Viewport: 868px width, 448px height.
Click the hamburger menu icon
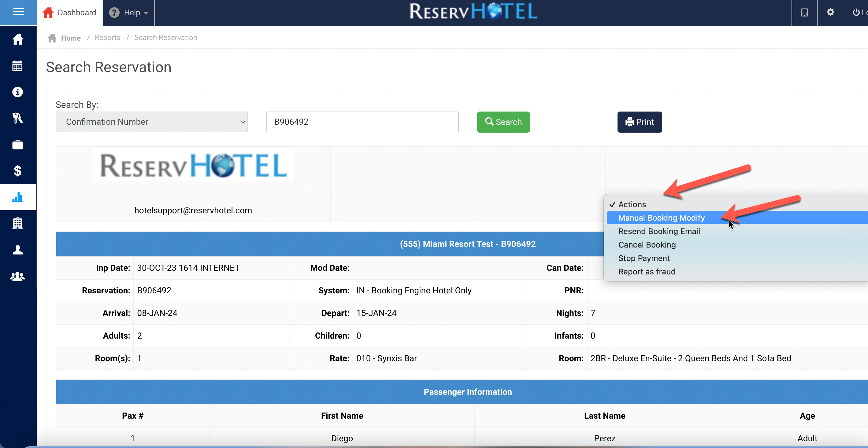(18, 12)
